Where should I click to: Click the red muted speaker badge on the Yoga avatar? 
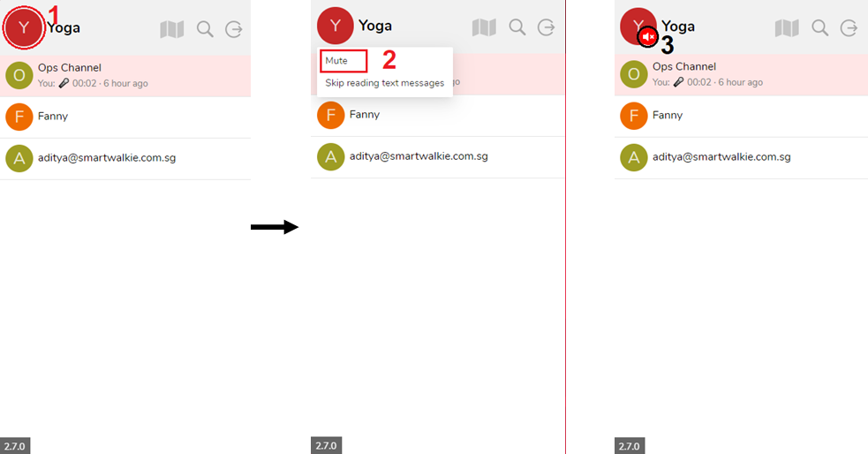tap(647, 37)
